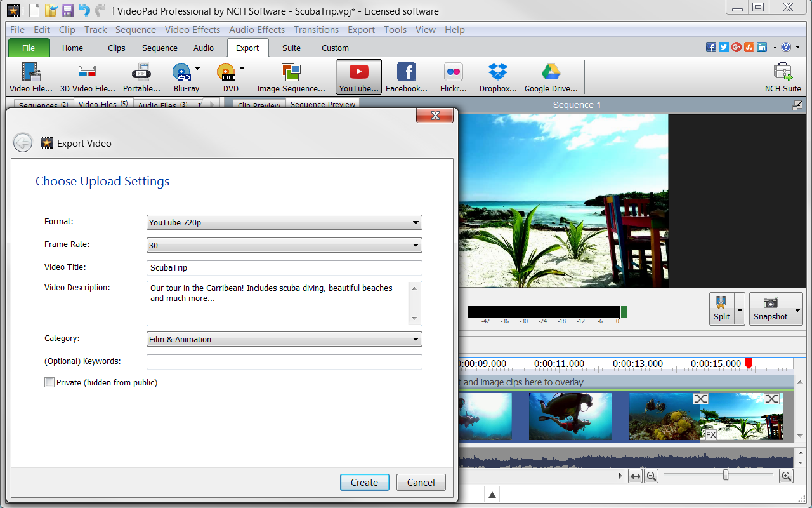Open the FX badge on the beach clip
This screenshot has height=508, width=812.
point(709,436)
